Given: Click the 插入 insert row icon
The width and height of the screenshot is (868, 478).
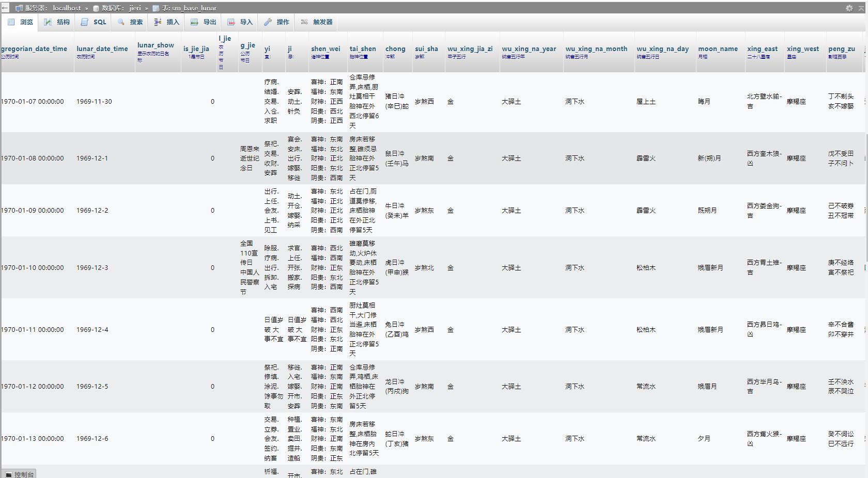Looking at the screenshot, I should [x=158, y=22].
